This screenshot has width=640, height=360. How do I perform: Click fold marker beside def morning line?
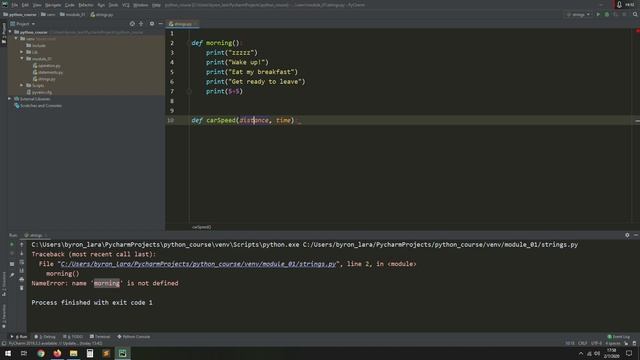[189, 43]
